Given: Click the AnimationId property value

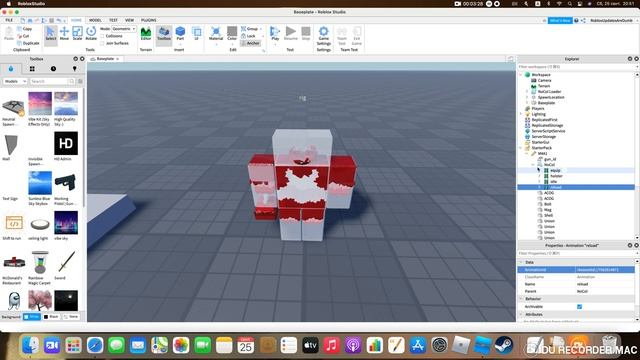Looking at the screenshot, I should coord(604,270).
